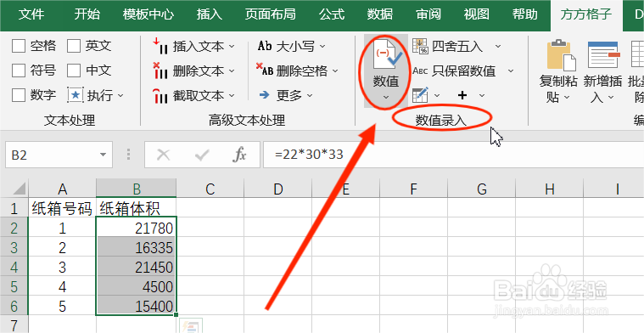Toggle the 英文 checkbox
This screenshot has width=644, height=333.
click(x=74, y=46)
